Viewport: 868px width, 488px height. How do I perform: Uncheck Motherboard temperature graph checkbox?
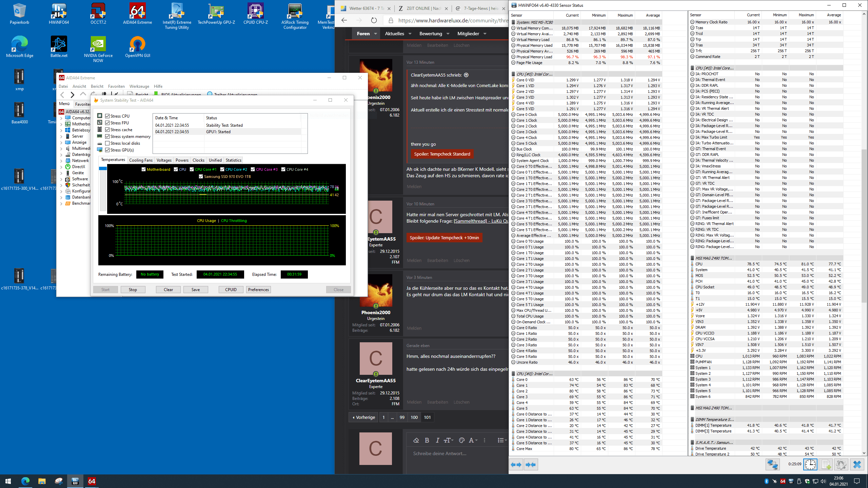coord(143,169)
